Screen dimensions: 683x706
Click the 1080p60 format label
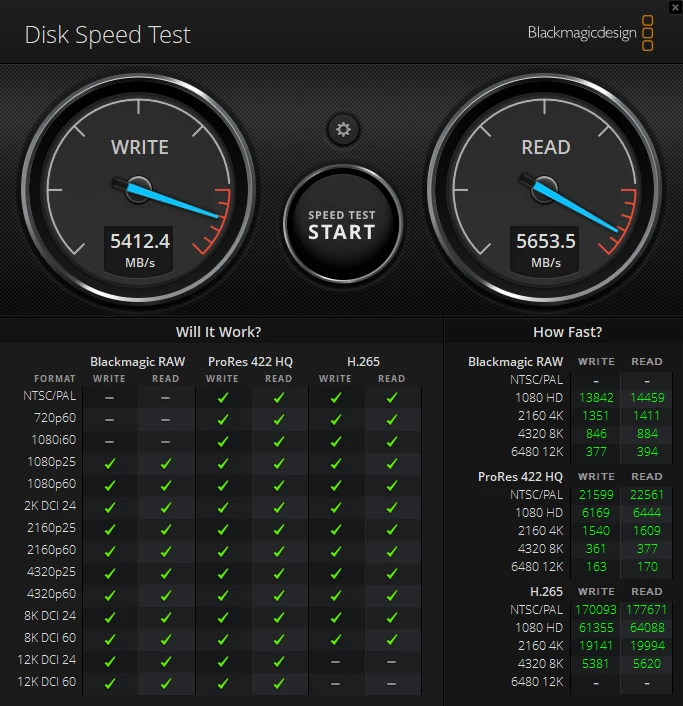point(51,484)
